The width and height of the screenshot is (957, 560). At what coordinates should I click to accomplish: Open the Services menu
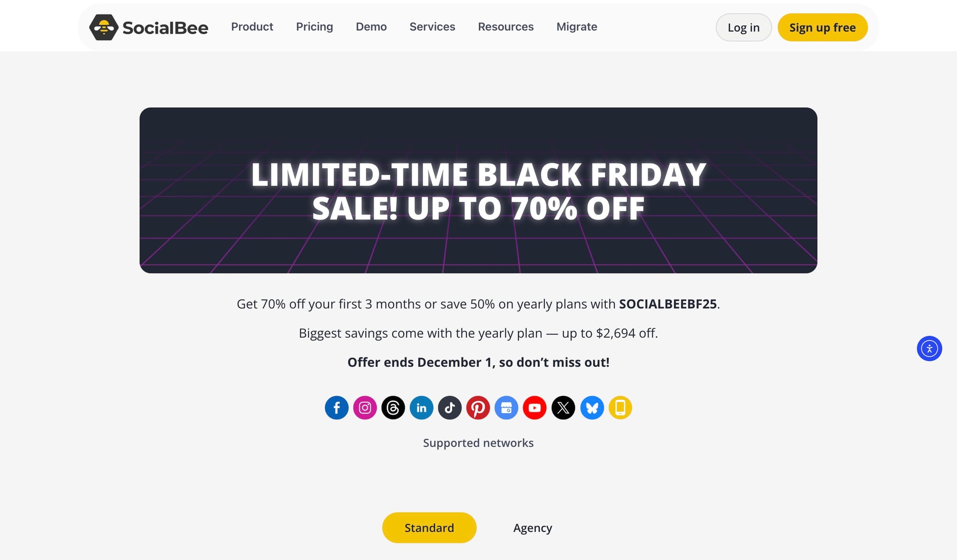432,27
